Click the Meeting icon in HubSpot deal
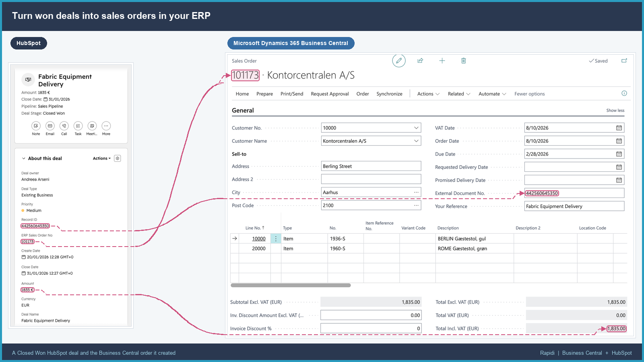This screenshot has height=362, width=644. (92, 126)
